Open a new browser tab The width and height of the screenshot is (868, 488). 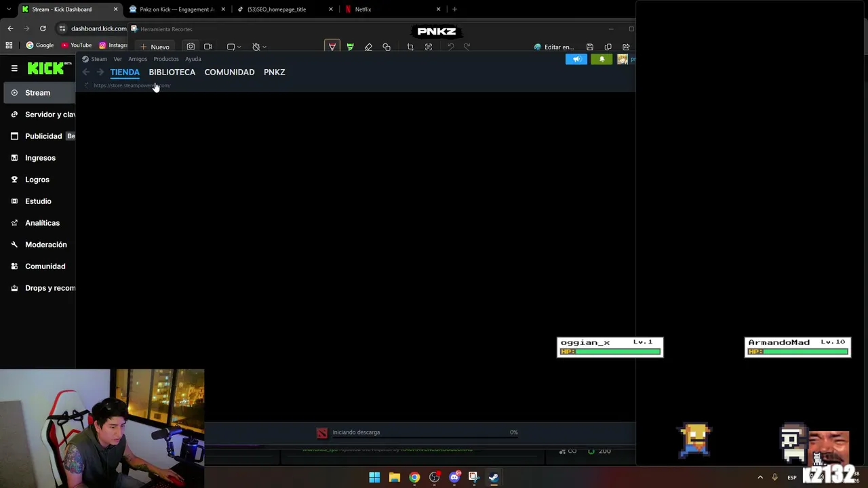454,9
